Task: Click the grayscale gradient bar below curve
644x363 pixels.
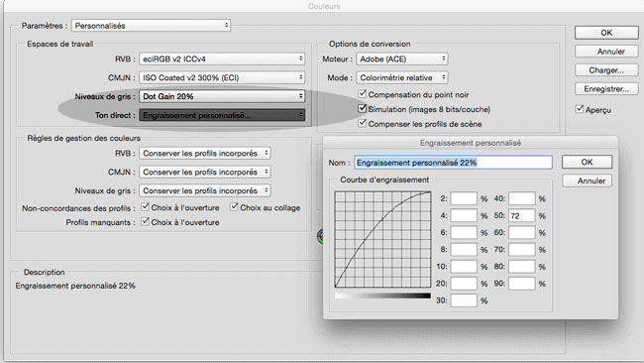Action: coord(382,296)
